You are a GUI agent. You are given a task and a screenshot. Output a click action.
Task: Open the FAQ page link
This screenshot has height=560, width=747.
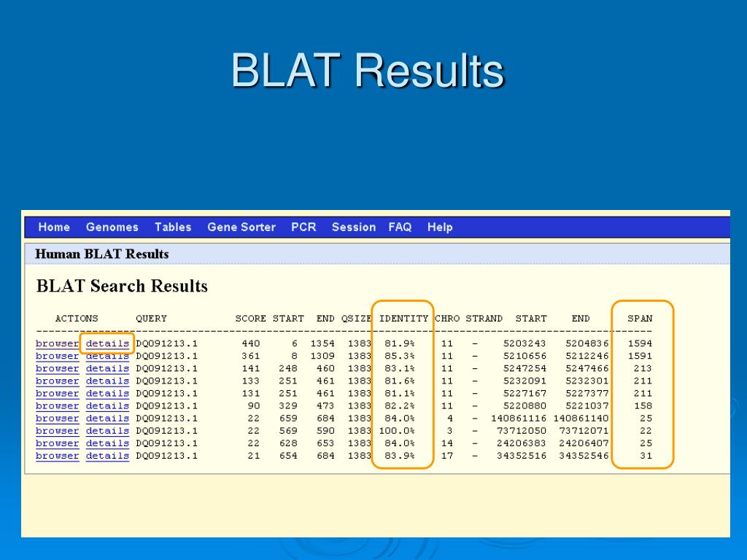tap(400, 227)
